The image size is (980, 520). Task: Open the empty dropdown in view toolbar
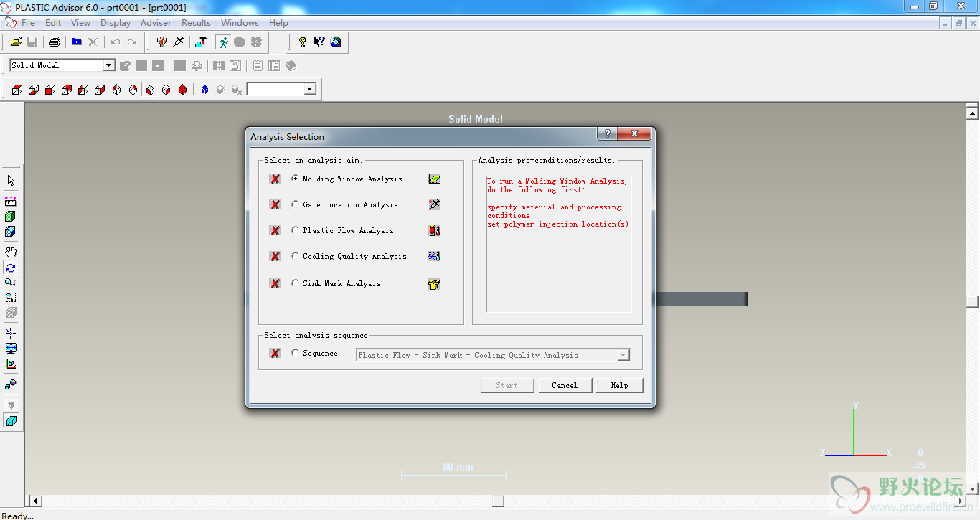click(x=310, y=89)
